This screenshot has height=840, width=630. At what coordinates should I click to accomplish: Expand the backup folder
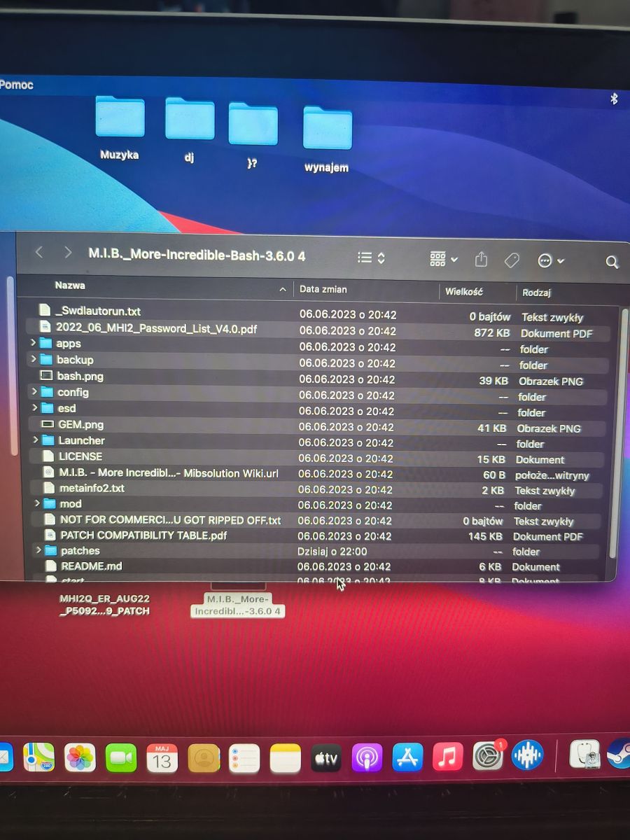pyautogui.click(x=33, y=359)
